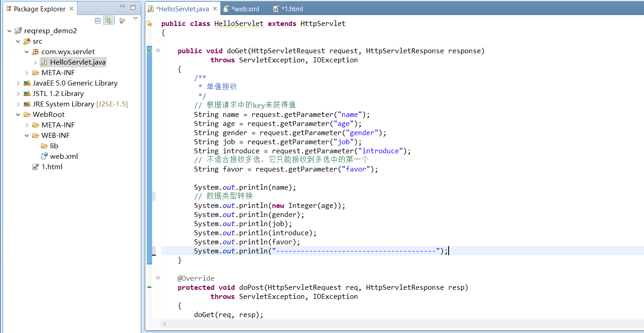Expand JSTL 1.2 Library

pos(18,94)
